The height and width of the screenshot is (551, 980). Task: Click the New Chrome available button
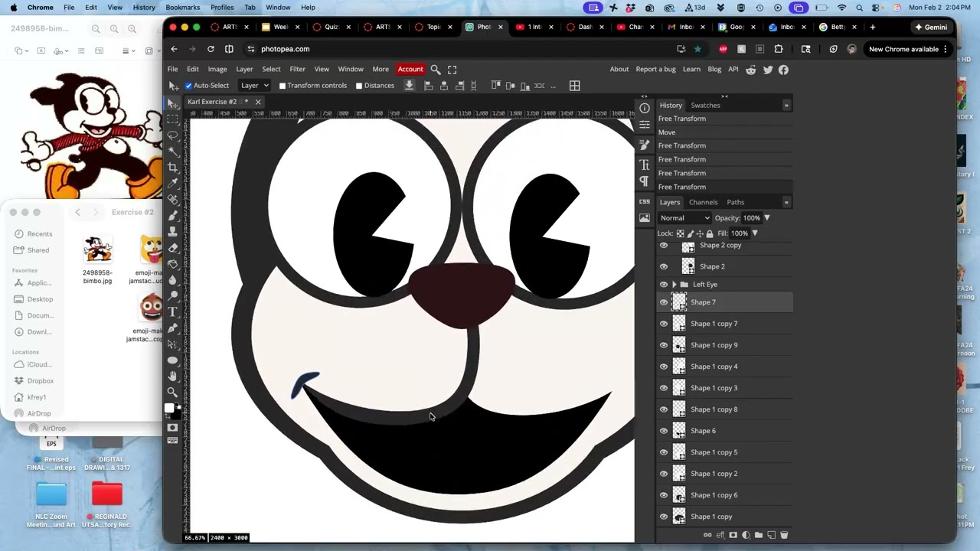[908, 49]
